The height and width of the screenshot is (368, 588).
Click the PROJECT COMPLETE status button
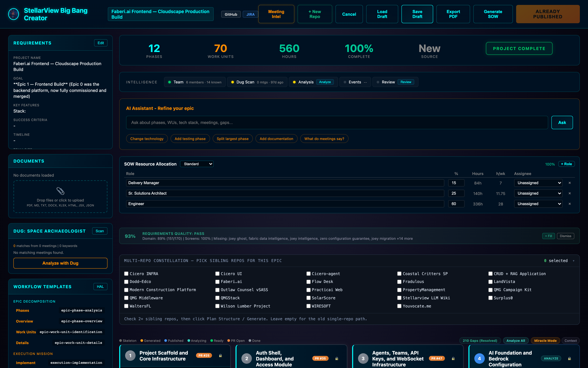(519, 48)
